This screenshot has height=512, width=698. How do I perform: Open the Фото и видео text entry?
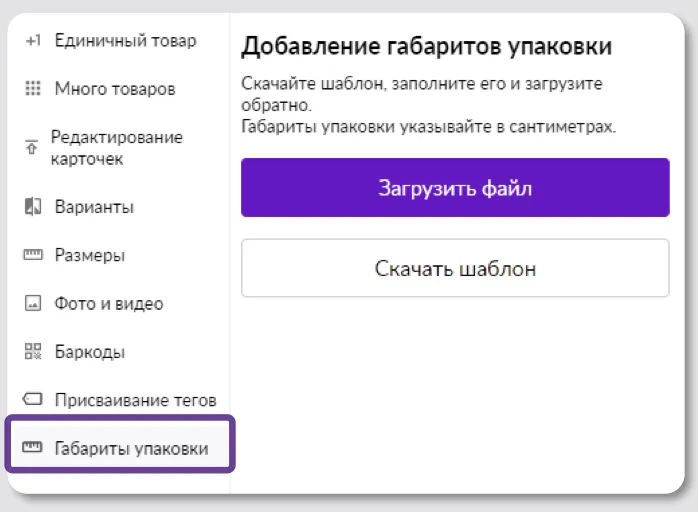click(108, 303)
